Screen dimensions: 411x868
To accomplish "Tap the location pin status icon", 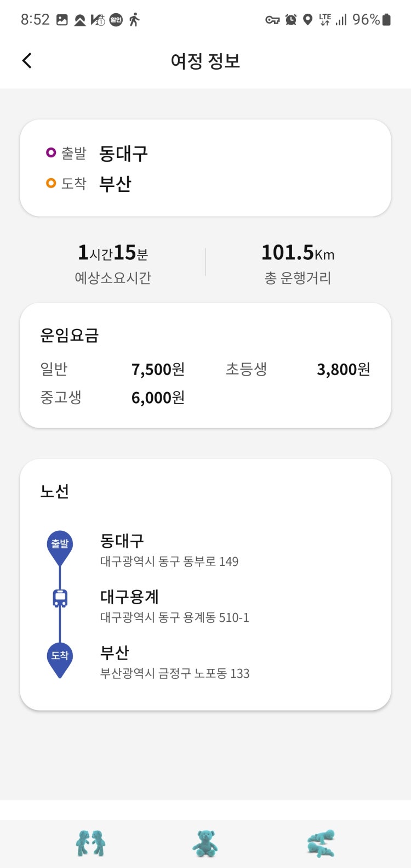I will [x=308, y=20].
